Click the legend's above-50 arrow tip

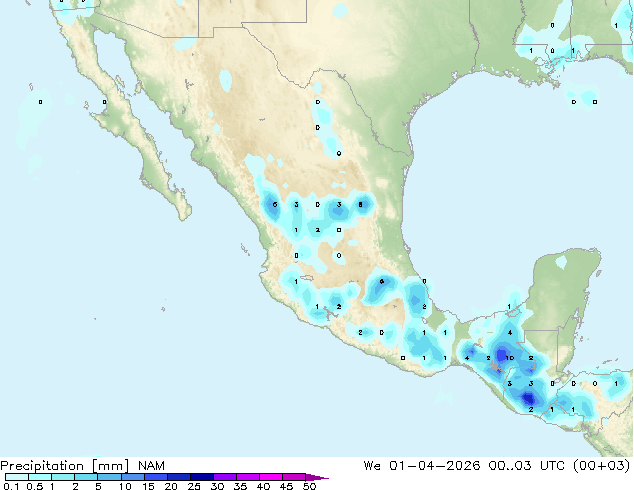click(317, 477)
